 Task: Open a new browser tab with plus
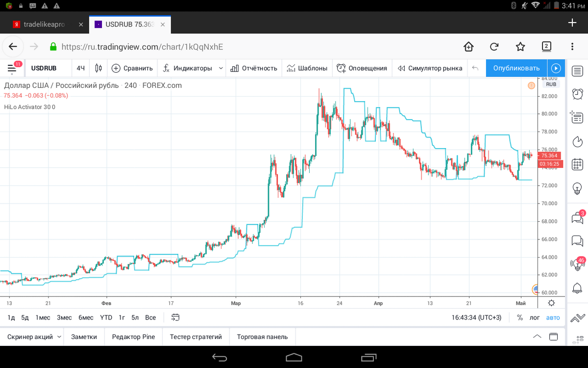tap(572, 23)
